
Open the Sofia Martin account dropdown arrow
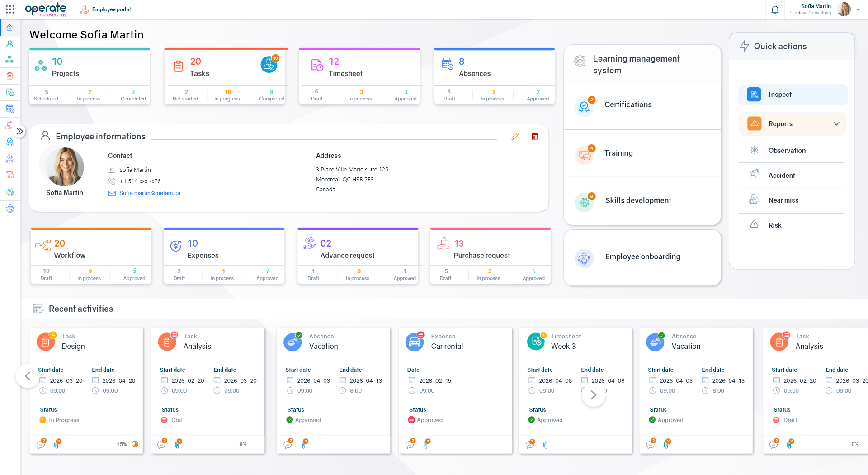point(858,9)
